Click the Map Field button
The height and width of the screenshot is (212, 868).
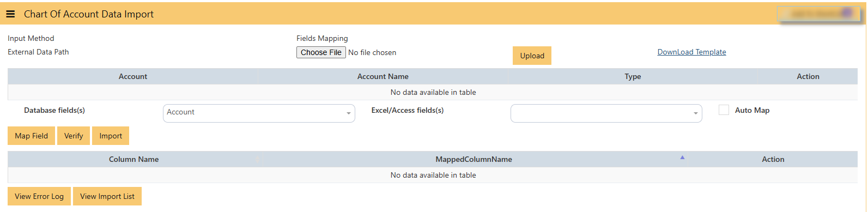point(32,136)
